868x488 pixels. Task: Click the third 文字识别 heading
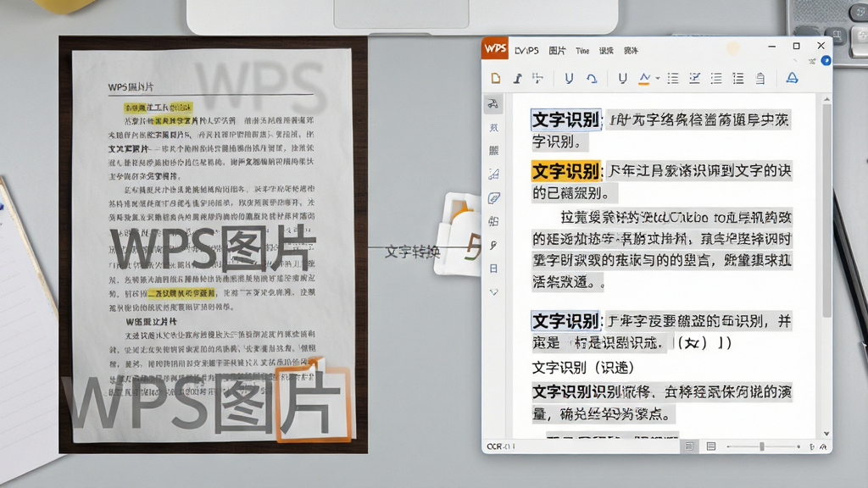[x=565, y=321]
